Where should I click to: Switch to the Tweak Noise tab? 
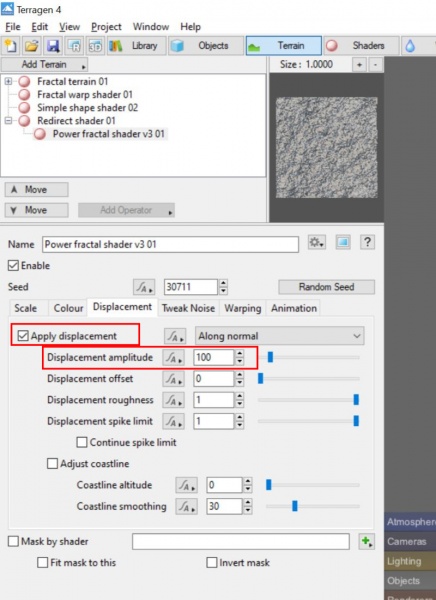[x=188, y=308]
